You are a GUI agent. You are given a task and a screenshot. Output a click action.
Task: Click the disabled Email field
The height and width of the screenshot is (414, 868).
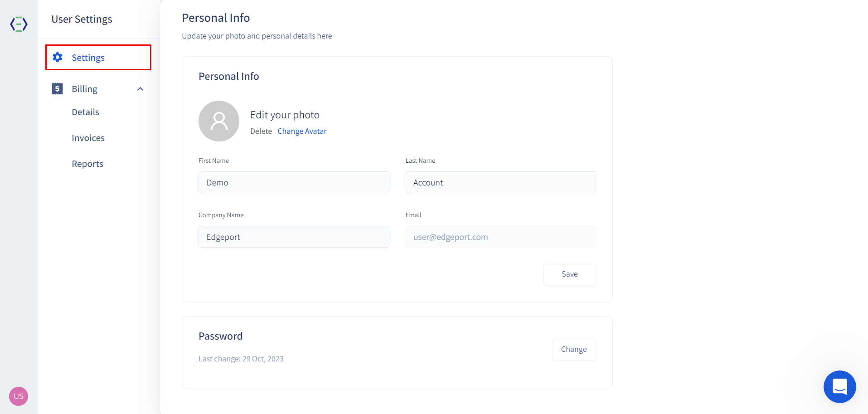click(x=500, y=237)
